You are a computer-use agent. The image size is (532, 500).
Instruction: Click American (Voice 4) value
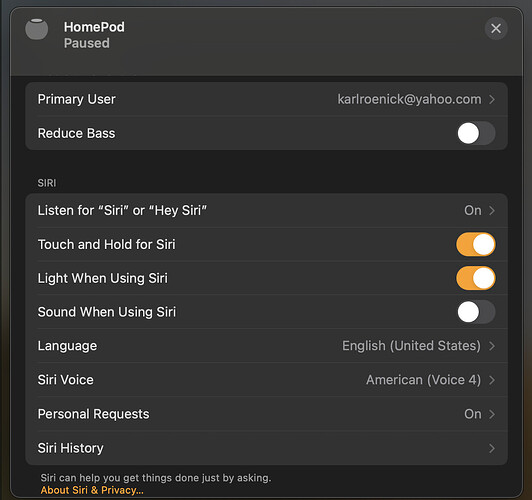point(423,380)
